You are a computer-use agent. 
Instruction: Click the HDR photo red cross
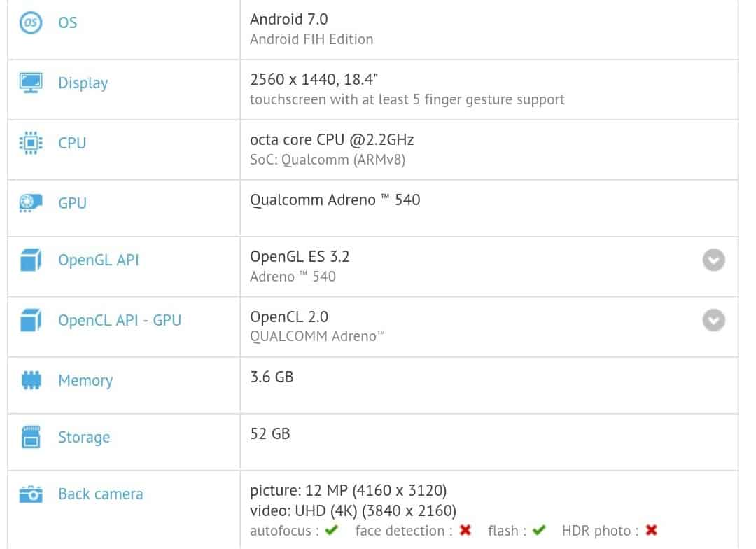pos(652,530)
